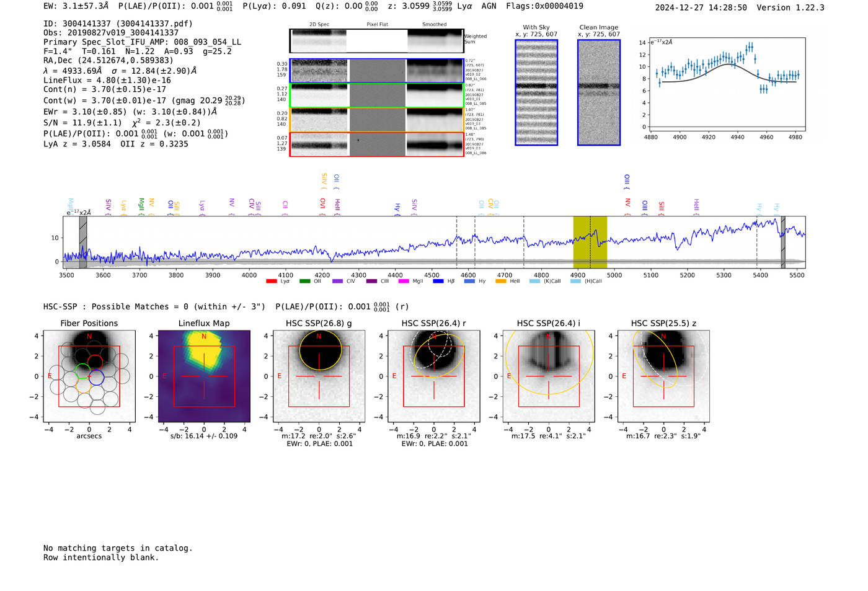
Task: Select the Fiber Positions panel image
Action: point(89,376)
